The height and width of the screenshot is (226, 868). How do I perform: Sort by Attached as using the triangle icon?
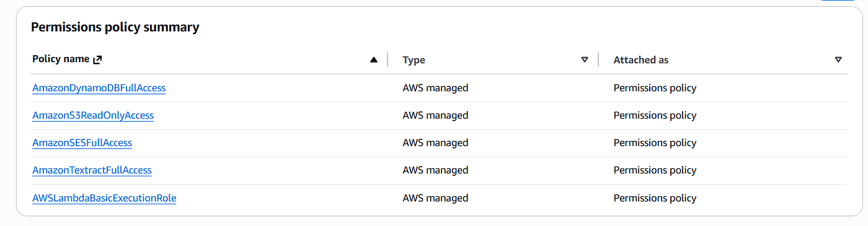tap(838, 60)
